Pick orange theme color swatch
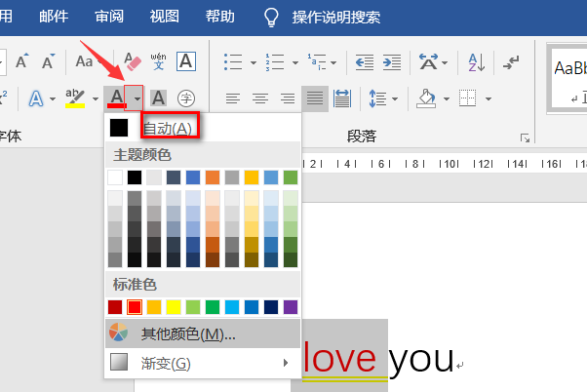 pyautogui.click(x=213, y=177)
